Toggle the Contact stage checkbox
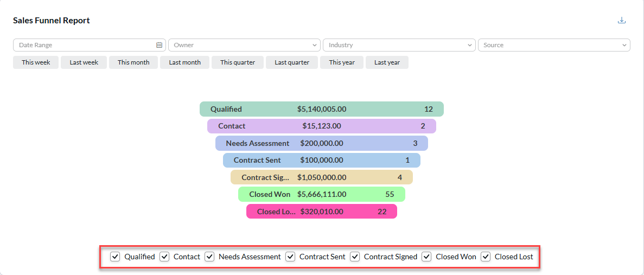Viewport: 644px width, 275px height. pos(164,257)
